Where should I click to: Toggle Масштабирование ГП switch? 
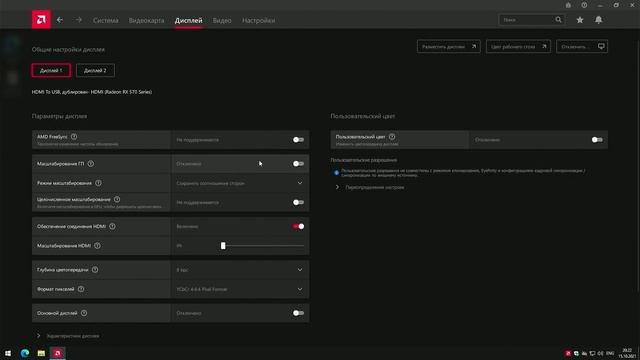tap(298, 164)
